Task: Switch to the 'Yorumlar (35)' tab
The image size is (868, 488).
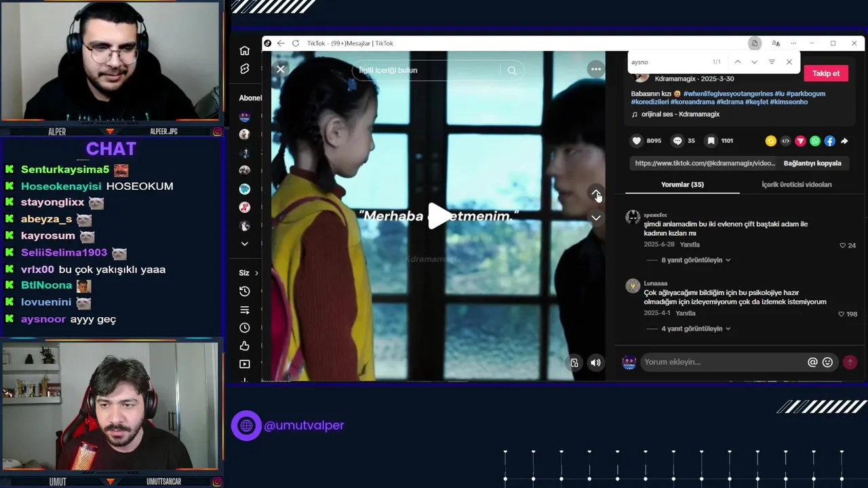Action: click(x=682, y=184)
